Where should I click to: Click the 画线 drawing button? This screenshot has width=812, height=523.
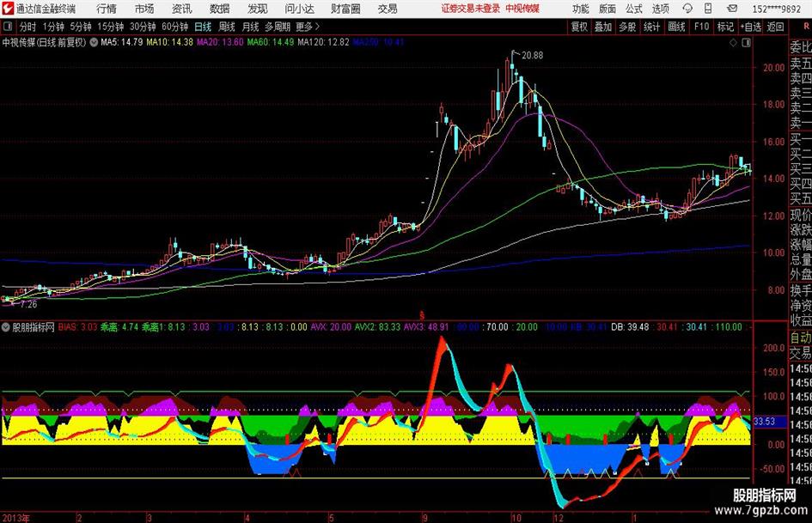point(676,27)
